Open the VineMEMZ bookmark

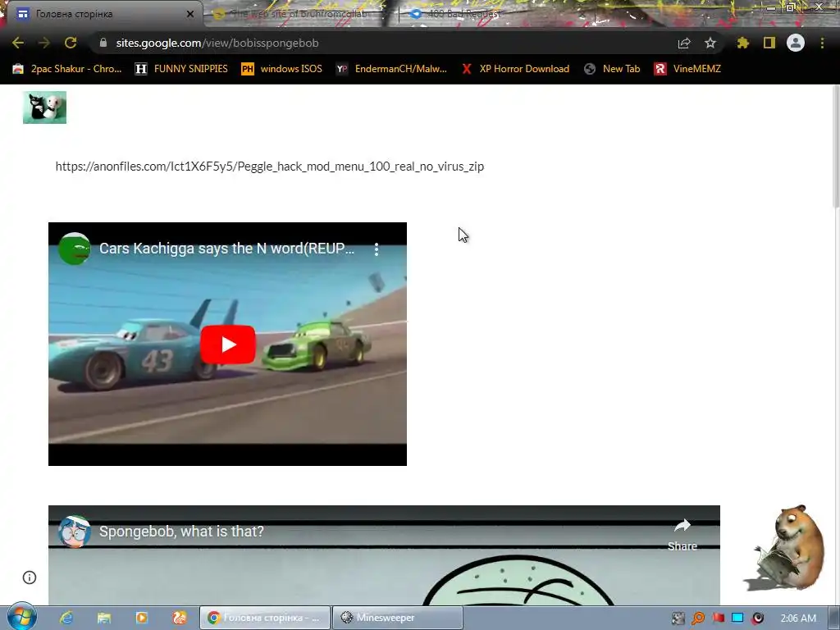687,69
